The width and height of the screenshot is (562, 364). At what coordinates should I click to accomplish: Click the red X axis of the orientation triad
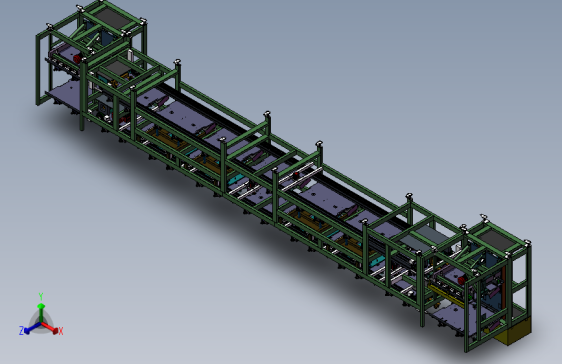[50, 328]
